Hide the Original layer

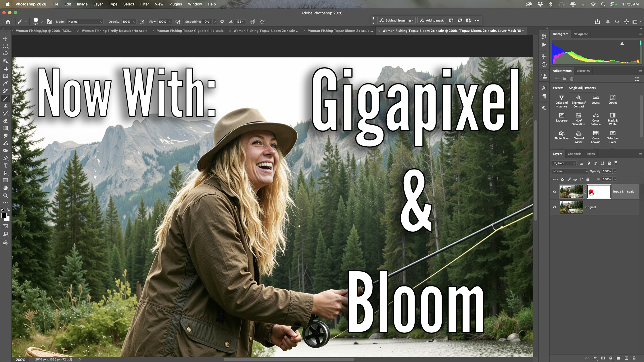point(555,207)
